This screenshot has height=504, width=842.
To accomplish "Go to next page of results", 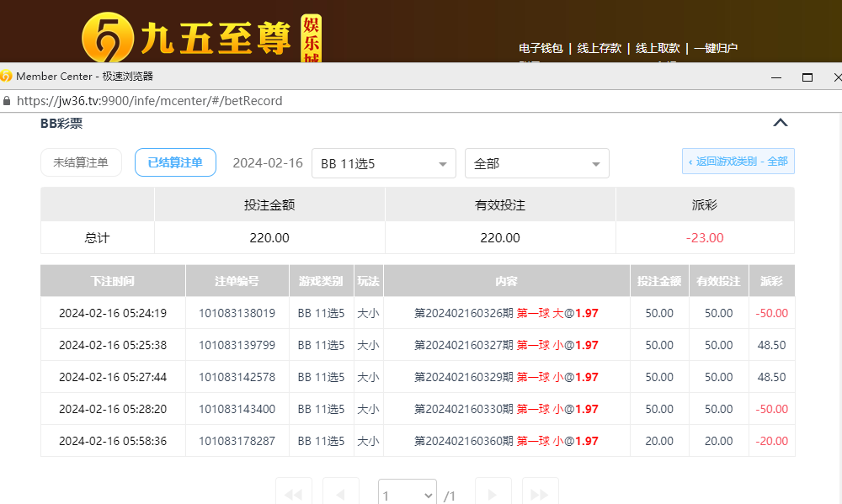I will [x=493, y=495].
